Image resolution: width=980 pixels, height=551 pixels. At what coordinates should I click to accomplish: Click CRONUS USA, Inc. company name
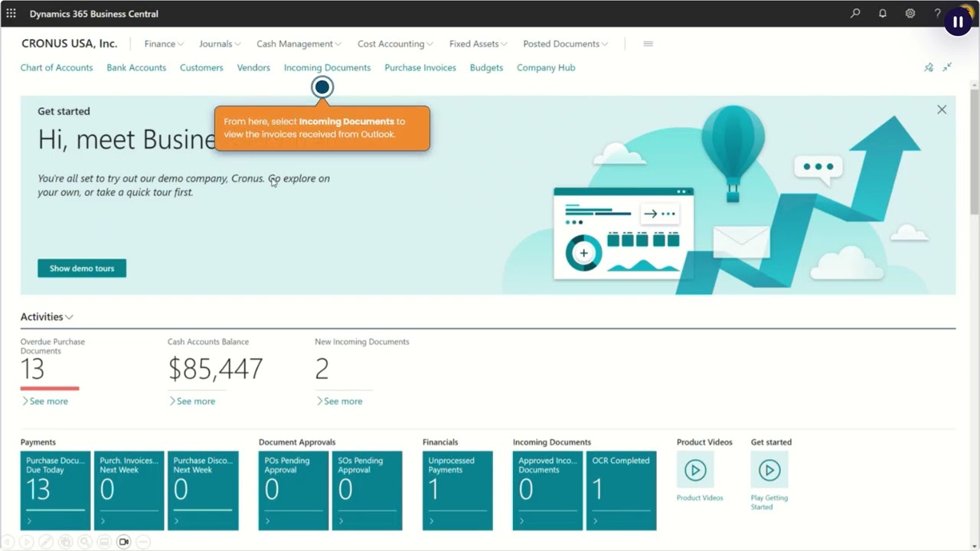point(70,44)
